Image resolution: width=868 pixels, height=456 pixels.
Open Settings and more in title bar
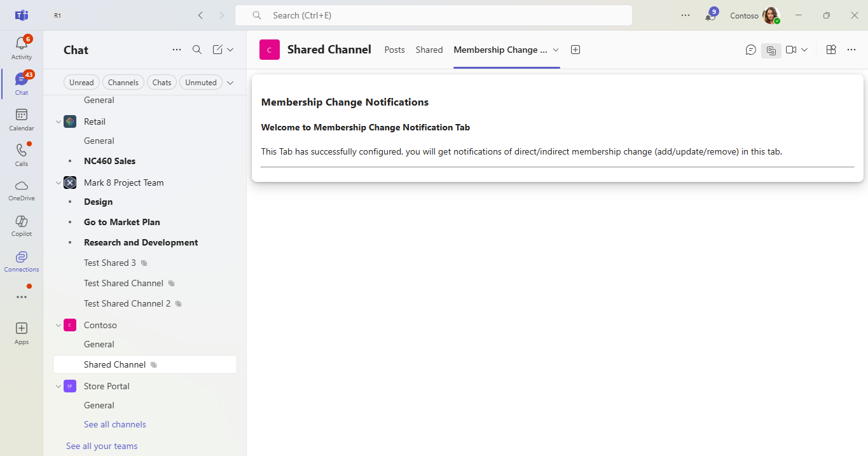[x=685, y=15]
